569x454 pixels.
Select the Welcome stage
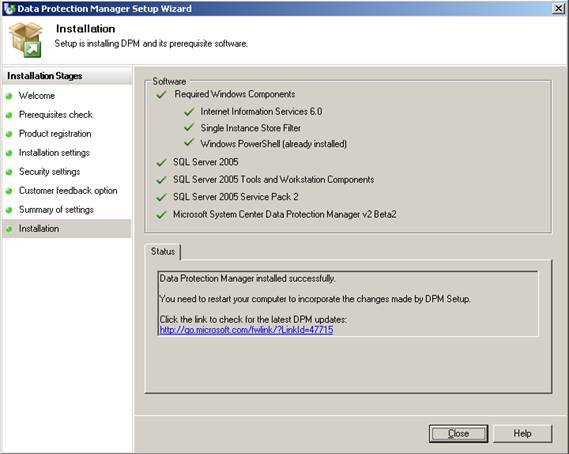(37, 96)
